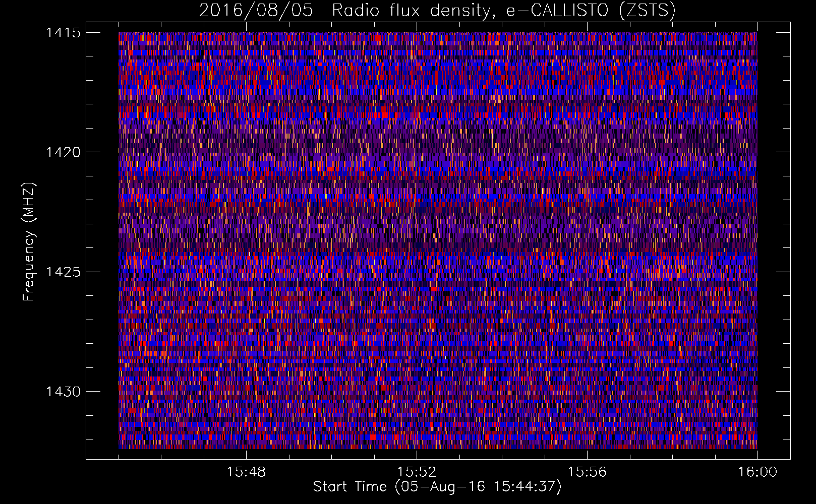This screenshot has width=816, height=504.
Task: Click the Start Time axis caption
Action: 437,487
